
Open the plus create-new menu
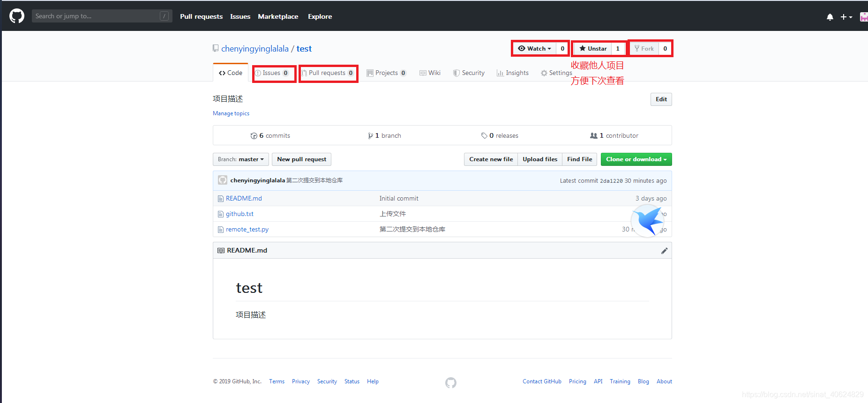[846, 17]
